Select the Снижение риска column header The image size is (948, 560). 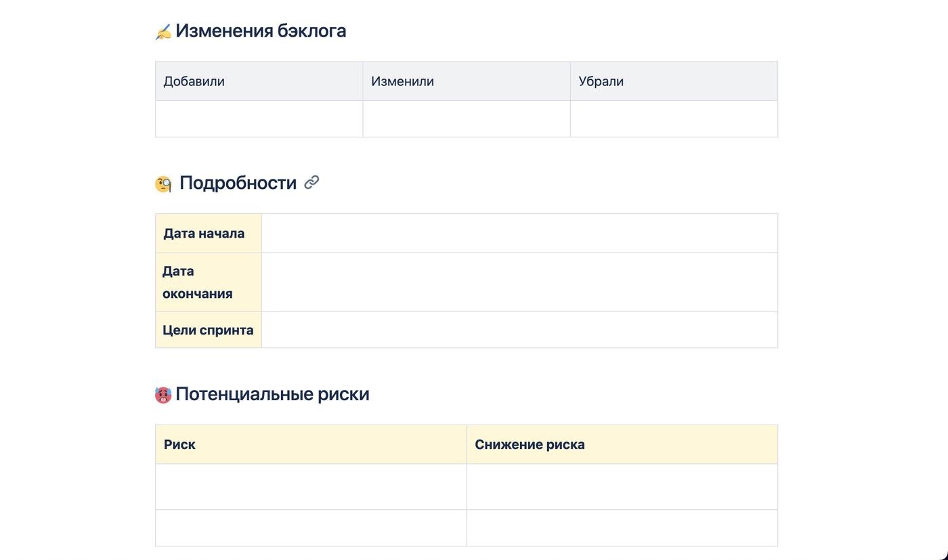coord(622,445)
